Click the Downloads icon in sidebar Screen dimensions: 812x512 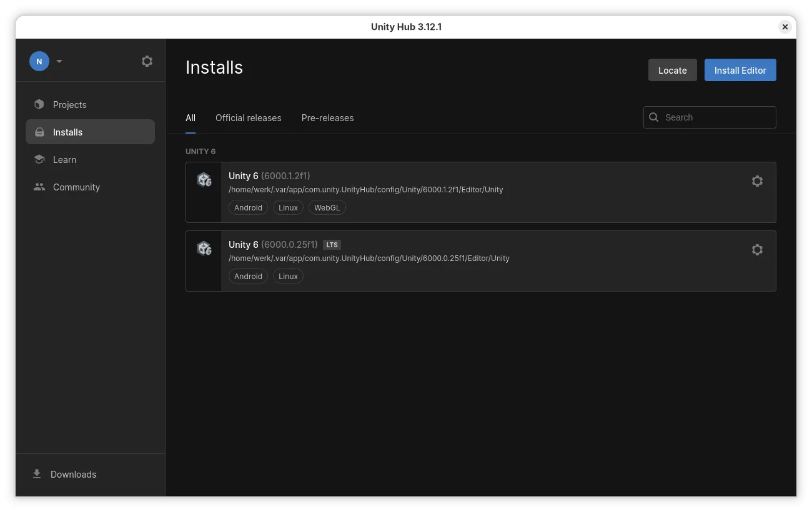click(37, 474)
